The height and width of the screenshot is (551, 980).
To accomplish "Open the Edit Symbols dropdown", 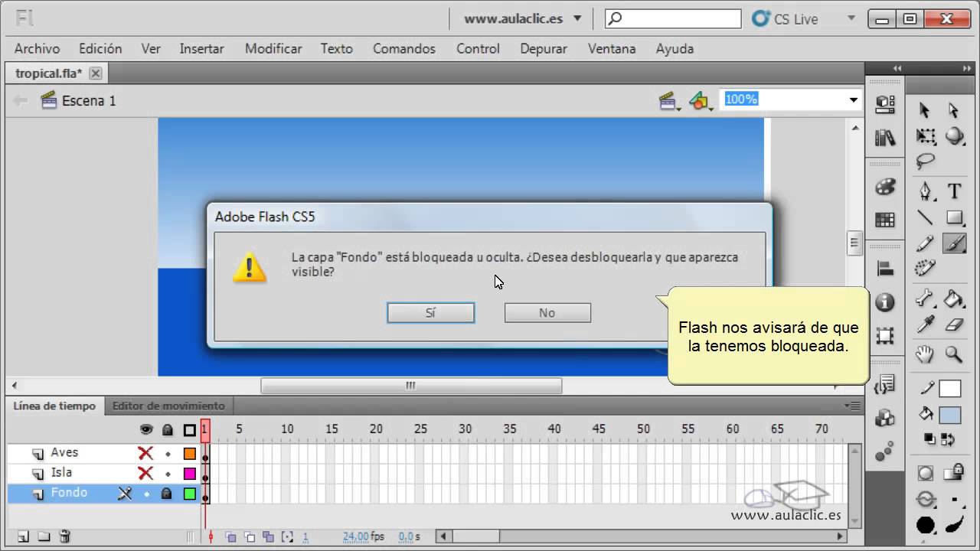I will pyautogui.click(x=701, y=100).
